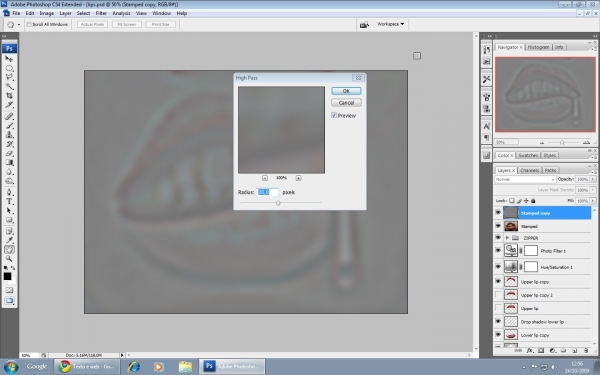Switch to the Channels tab

pos(530,170)
